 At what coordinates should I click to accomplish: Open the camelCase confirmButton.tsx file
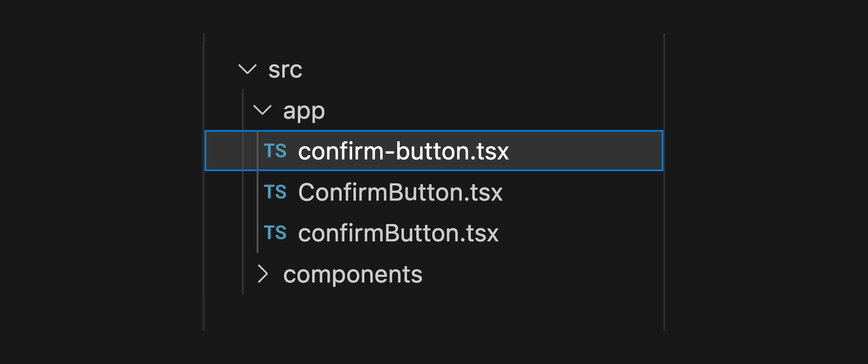click(398, 233)
